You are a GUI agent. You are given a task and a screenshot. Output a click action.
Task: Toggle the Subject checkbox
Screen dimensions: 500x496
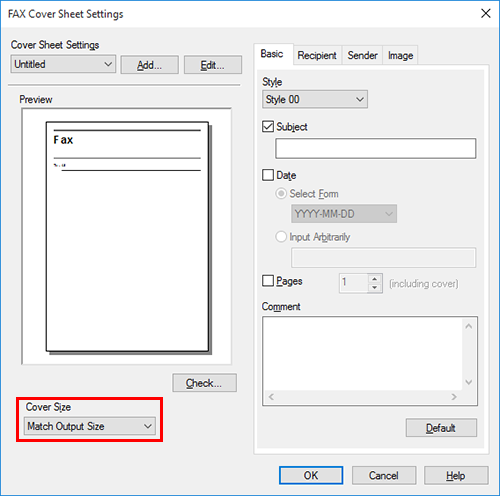[268, 127]
